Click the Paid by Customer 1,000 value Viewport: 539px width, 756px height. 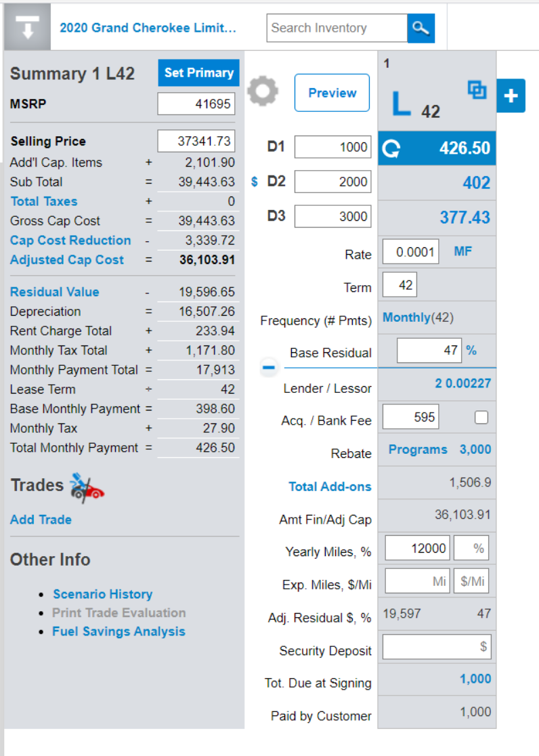(x=475, y=712)
